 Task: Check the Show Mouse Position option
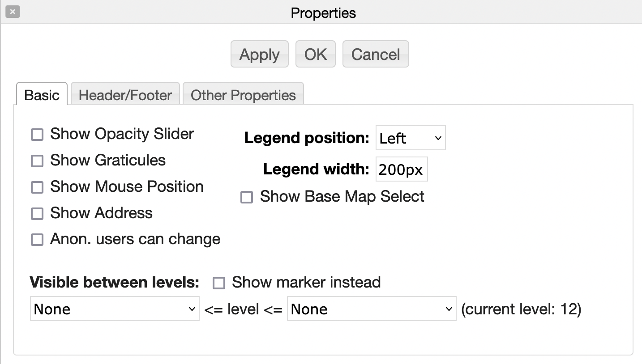point(37,187)
